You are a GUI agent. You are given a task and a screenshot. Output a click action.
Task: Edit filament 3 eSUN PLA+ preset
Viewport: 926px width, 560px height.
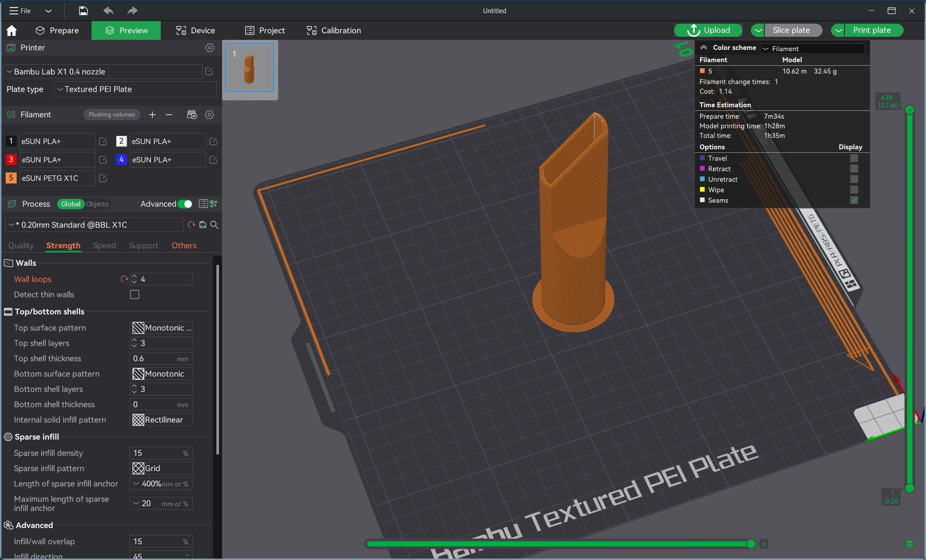coord(103,160)
